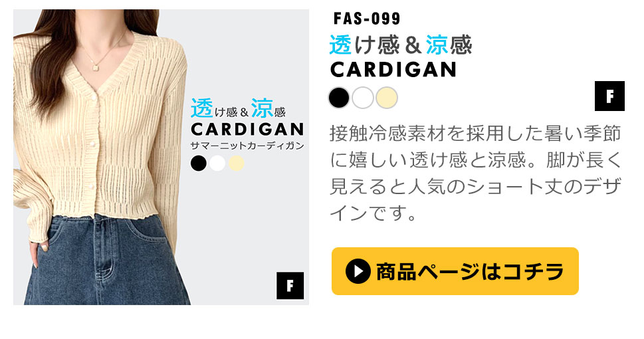Click the black F size badge at right
The image size is (644, 339).
point(609,96)
